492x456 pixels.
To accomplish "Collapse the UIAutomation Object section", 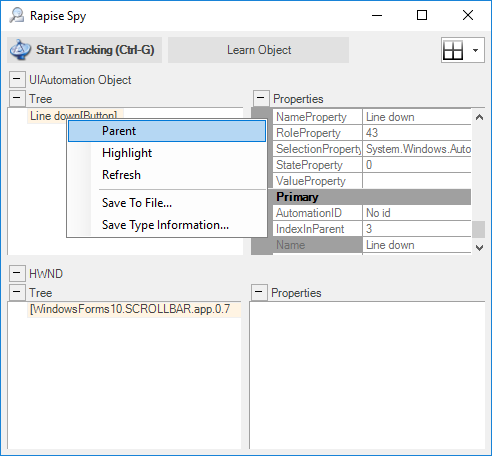I will point(17,80).
